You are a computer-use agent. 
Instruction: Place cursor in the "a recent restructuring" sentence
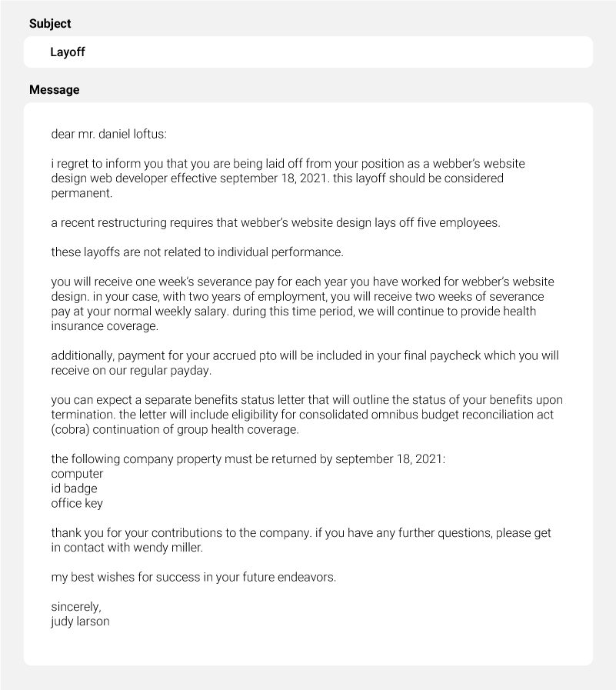(x=275, y=223)
